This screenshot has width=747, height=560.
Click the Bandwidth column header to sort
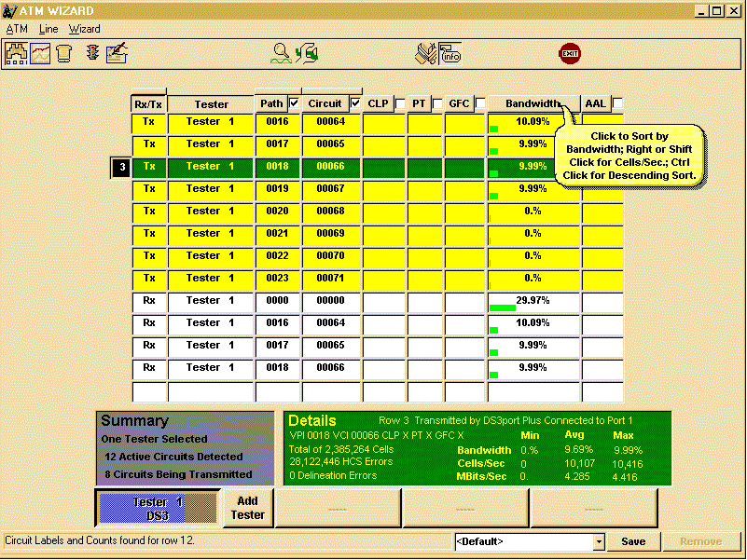(533, 103)
